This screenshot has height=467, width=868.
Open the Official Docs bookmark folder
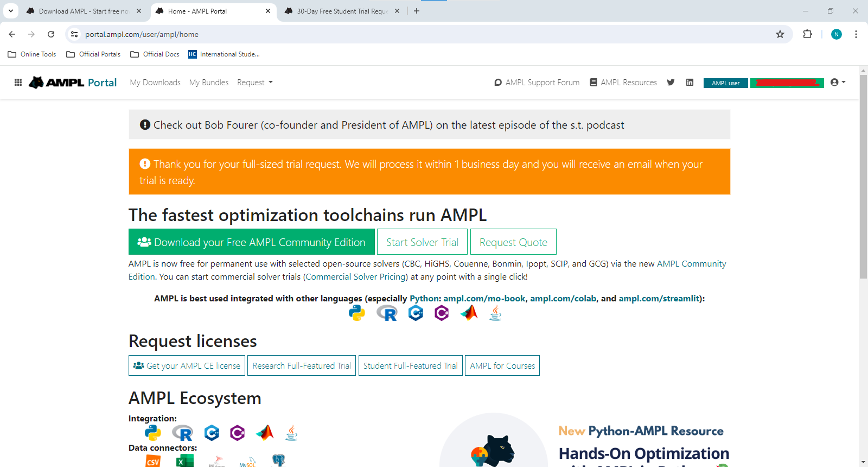tap(155, 54)
